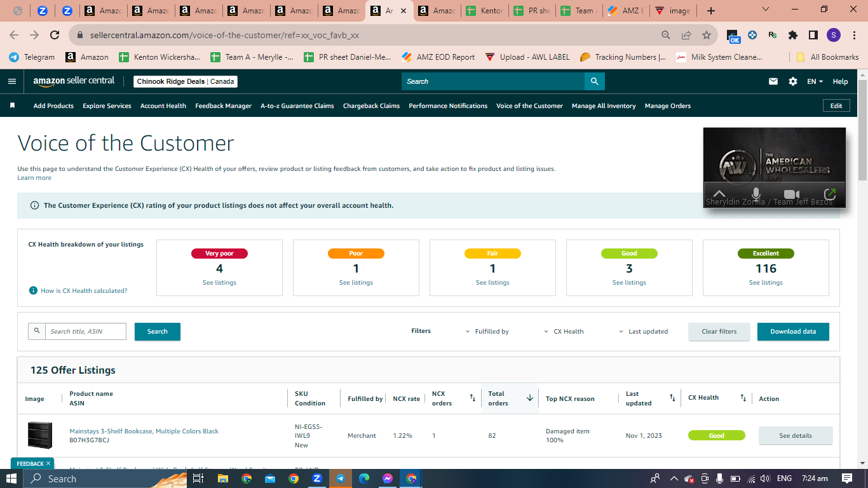Sort by Total orders down arrow
Image resolution: width=868 pixels, height=488 pixels.
529,398
